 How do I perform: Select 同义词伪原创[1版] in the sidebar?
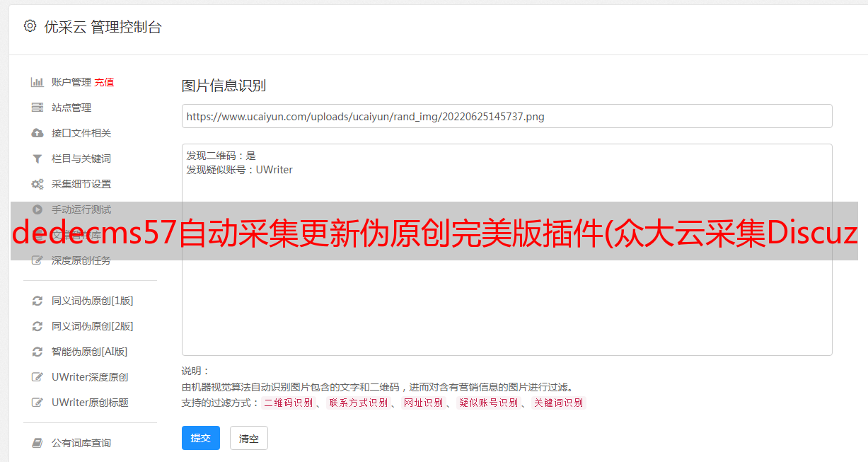(93, 301)
